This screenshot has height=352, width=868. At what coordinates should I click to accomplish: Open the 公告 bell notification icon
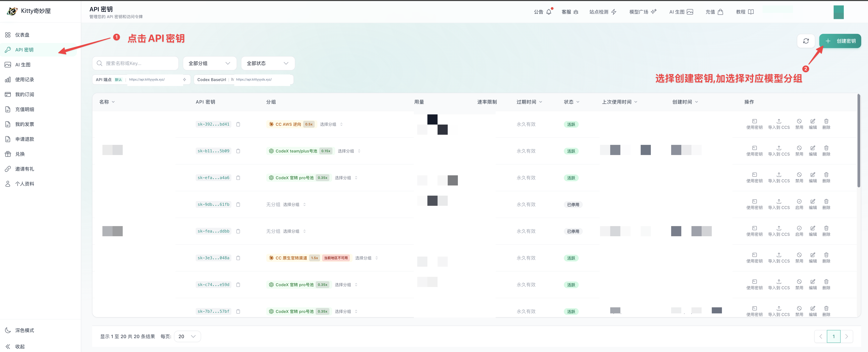pyautogui.click(x=549, y=12)
